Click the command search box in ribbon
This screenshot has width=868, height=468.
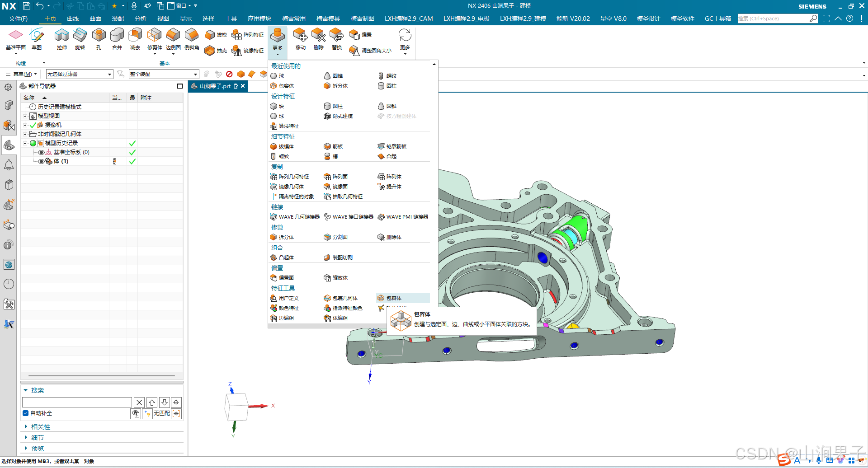click(774, 19)
